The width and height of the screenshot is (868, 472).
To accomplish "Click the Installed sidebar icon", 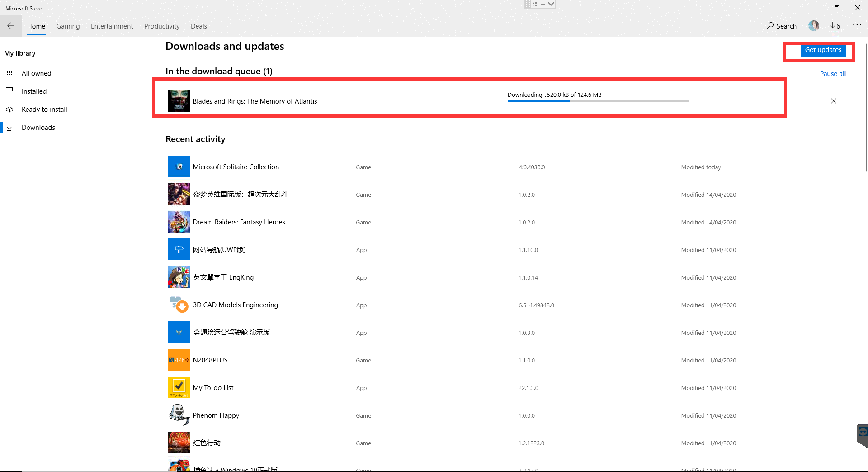I will [9, 91].
